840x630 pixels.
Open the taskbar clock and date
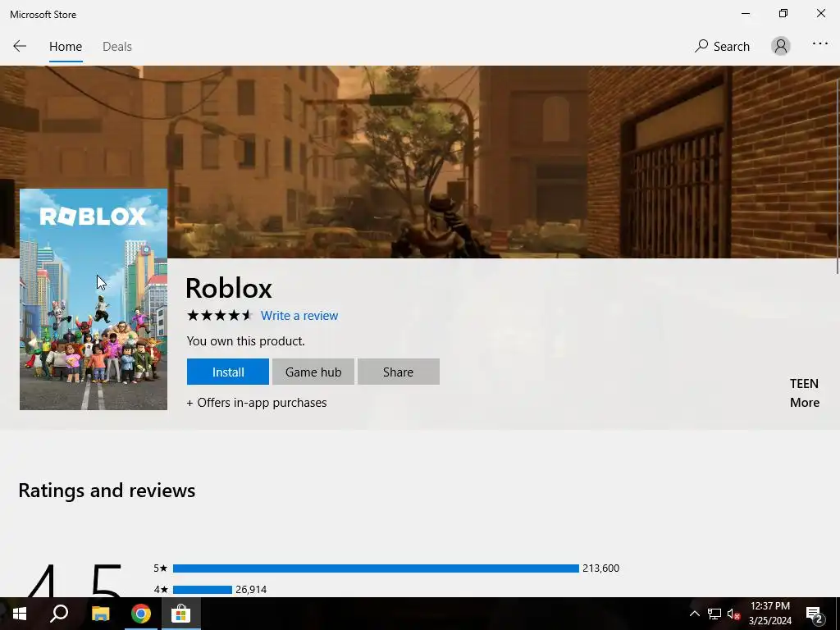[x=770, y=614]
